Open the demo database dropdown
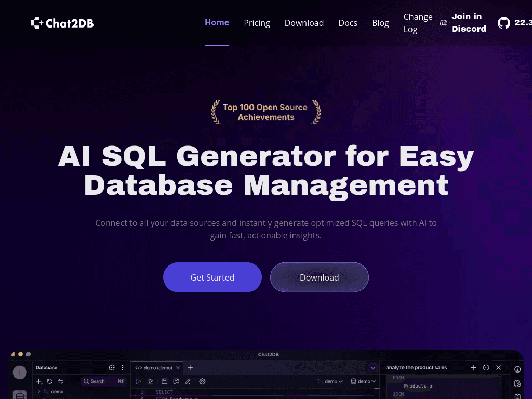The image size is (532, 399). (363, 381)
